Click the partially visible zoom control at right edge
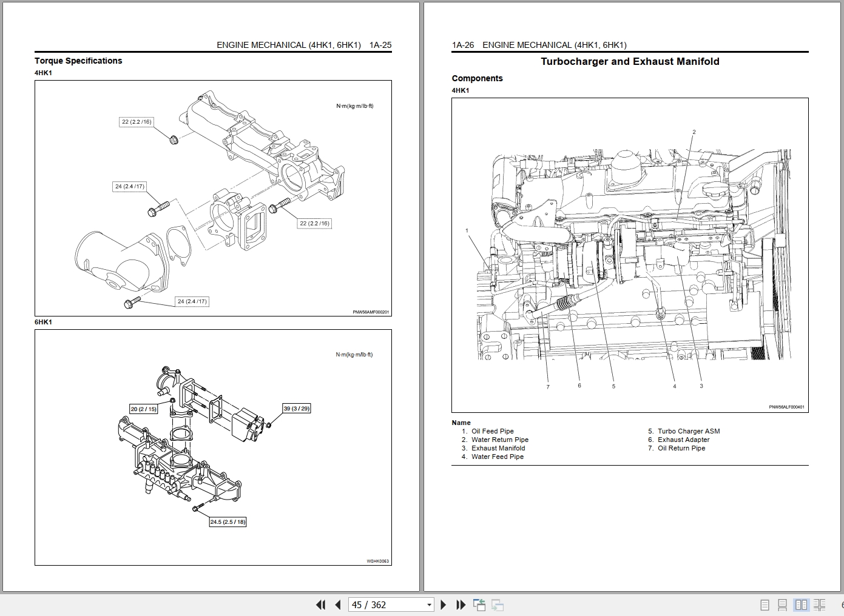The height and width of the screenshot is (616, 844). tap(841, 605)
